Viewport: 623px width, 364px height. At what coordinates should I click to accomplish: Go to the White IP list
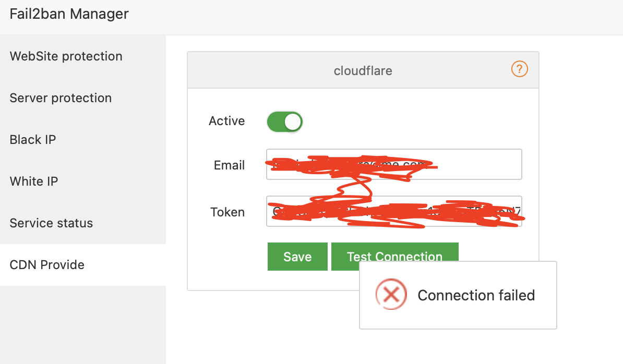pos(33,181)
